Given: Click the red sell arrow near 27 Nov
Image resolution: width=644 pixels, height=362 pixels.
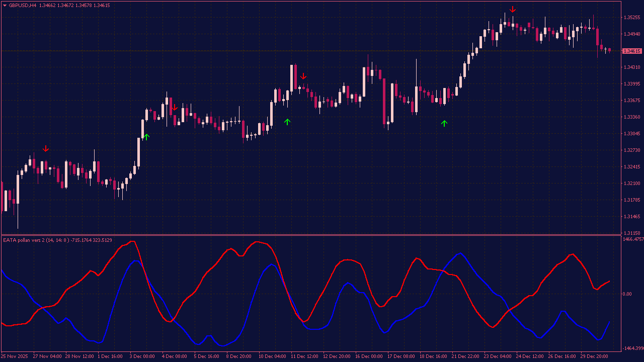Looking at the screenshot, I should (x=46, y=149).
